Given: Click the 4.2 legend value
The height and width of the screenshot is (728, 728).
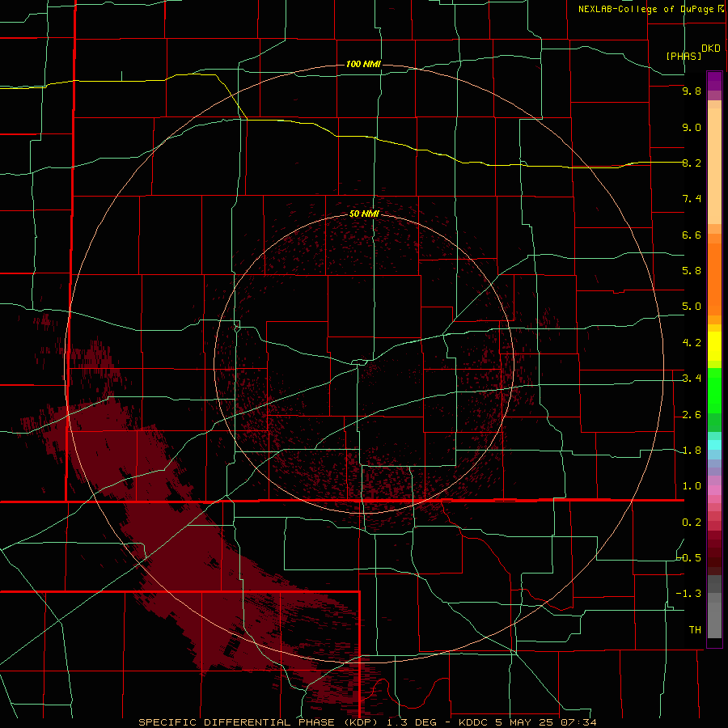Looking at the screenshot, I should (x=692, y=343).
